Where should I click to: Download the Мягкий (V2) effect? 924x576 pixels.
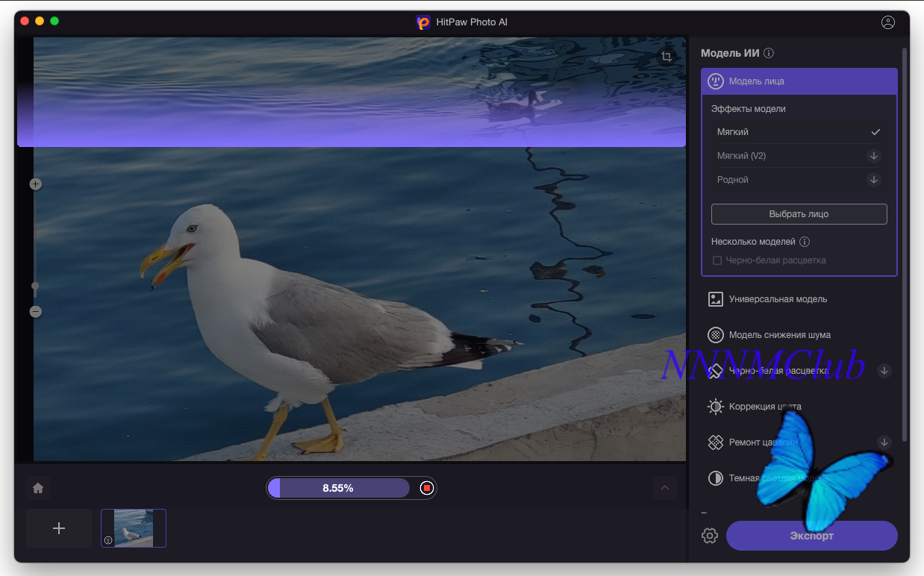pos(874,156)
